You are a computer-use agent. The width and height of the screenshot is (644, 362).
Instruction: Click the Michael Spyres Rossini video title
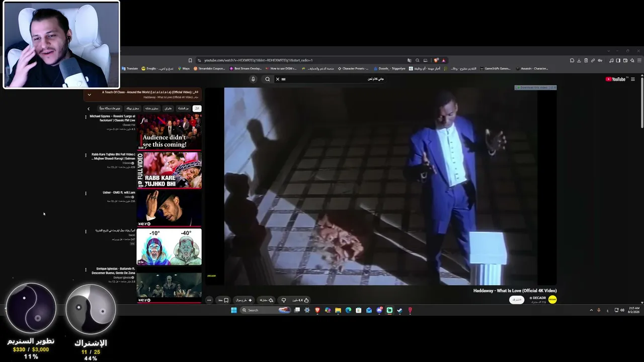pyautogui.click(x=113, y=118)
